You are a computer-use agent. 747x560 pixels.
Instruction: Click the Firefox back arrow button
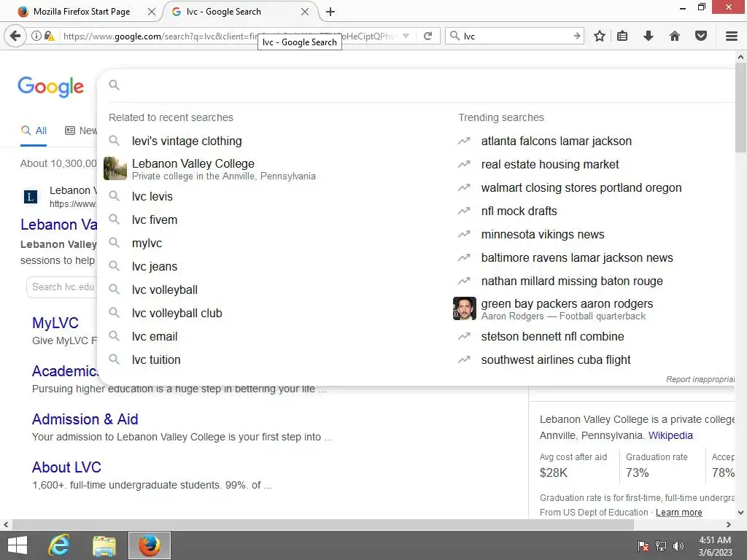pos(15,36)
